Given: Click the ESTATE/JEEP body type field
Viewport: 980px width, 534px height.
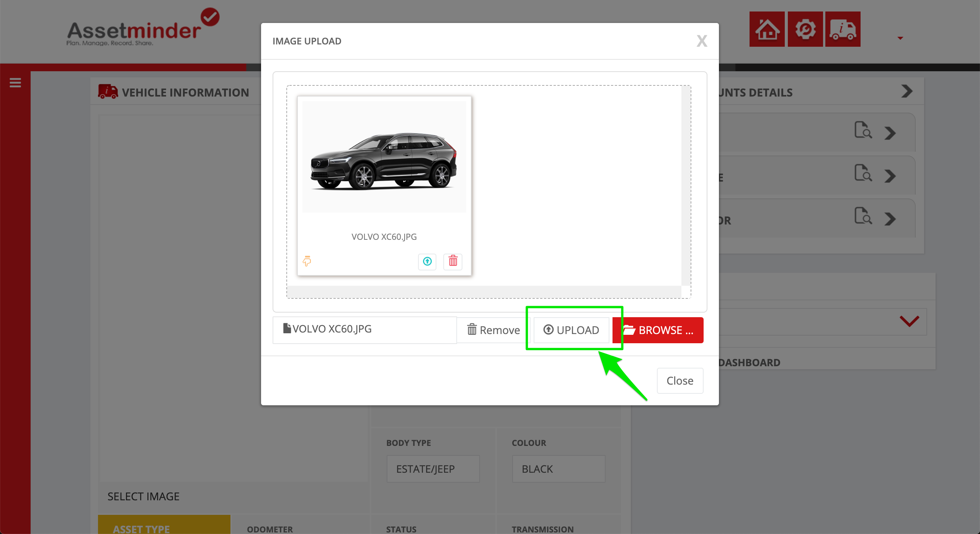Looking at the screenshot, I should [433, 468].
